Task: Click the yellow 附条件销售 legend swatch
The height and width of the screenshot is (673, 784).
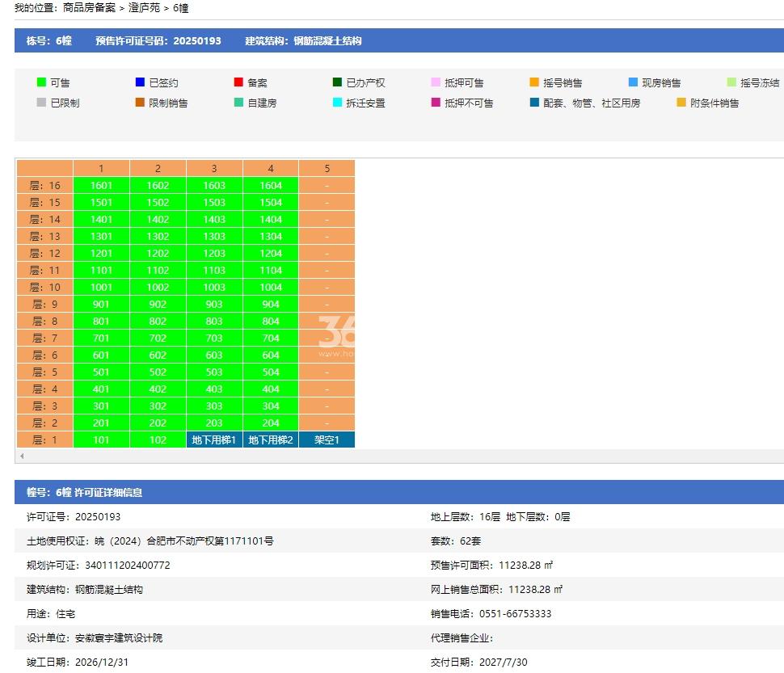Action: [681, 102]
